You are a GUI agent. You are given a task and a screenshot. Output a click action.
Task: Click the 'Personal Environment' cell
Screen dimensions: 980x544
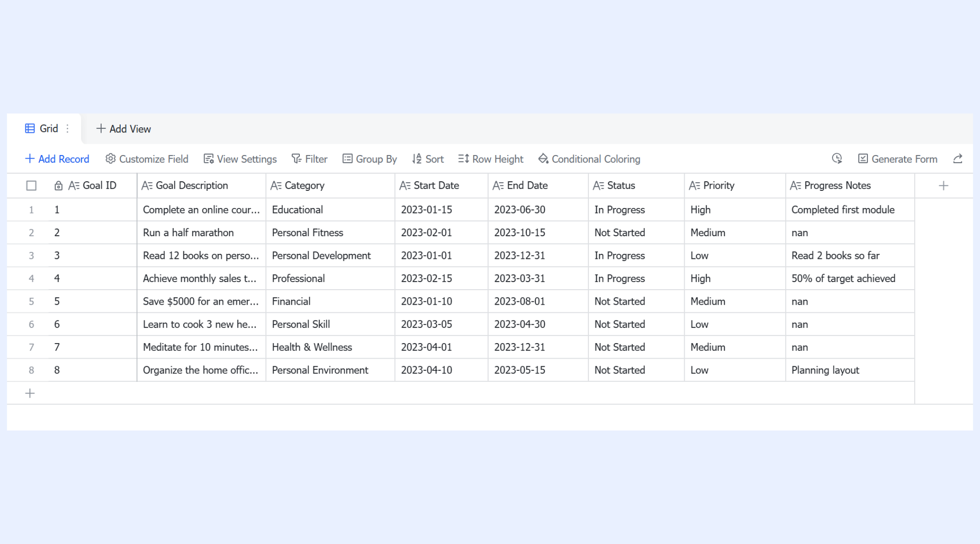click(330, 370)
